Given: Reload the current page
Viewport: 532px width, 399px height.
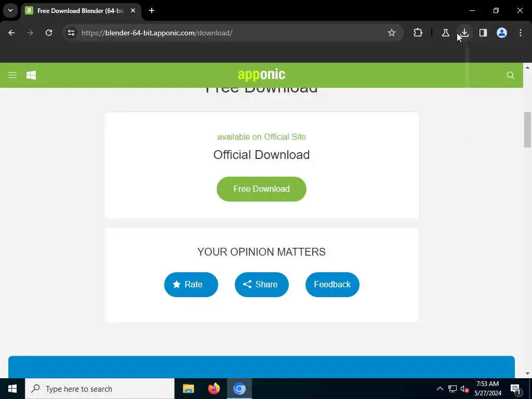Looking at the screenshot, I should click(x=49, y=33).
